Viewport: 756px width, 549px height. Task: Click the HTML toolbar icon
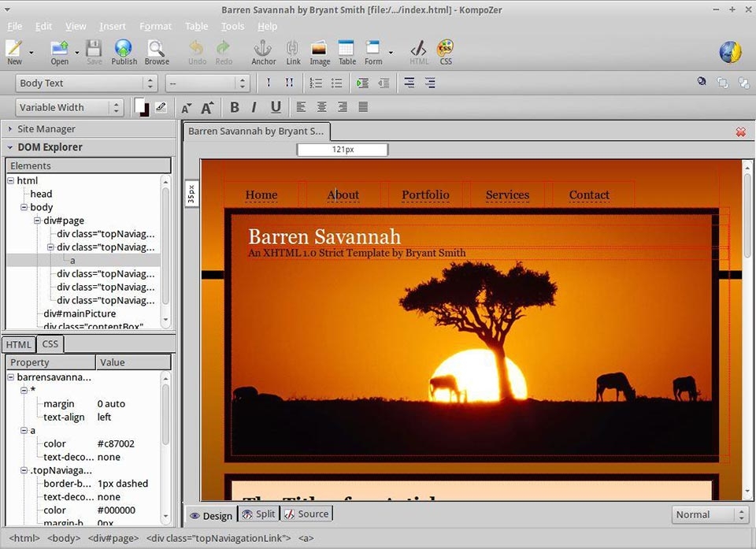coord(419,52)
